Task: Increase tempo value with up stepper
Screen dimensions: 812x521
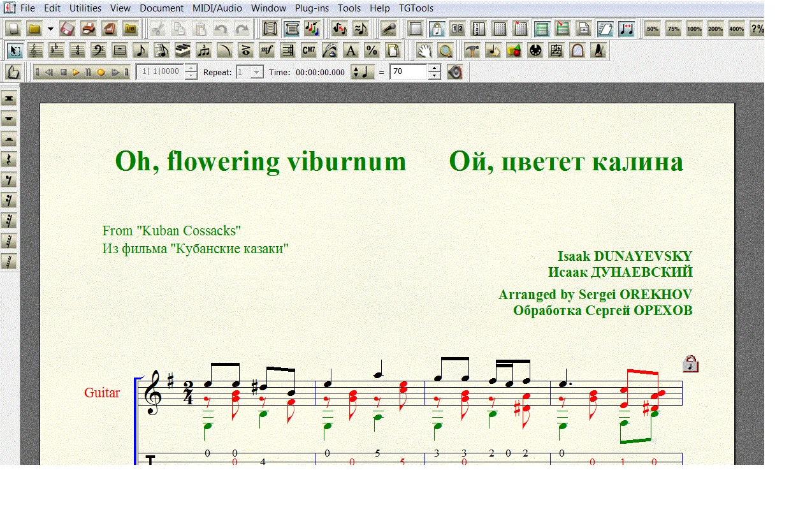Action: 435,68
